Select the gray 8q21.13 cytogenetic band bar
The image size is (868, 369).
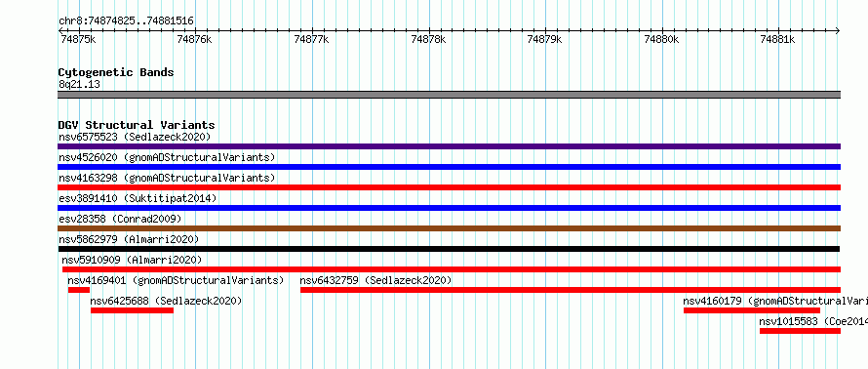(449, 95)
